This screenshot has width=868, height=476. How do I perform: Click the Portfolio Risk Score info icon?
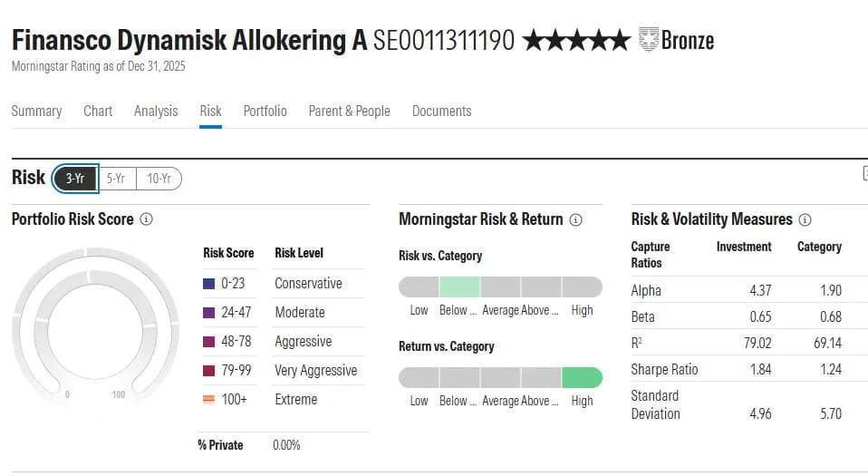click(147, 219)
